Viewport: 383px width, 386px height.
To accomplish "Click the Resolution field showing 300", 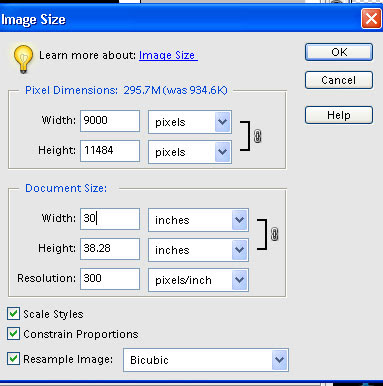I will [110, 279].
